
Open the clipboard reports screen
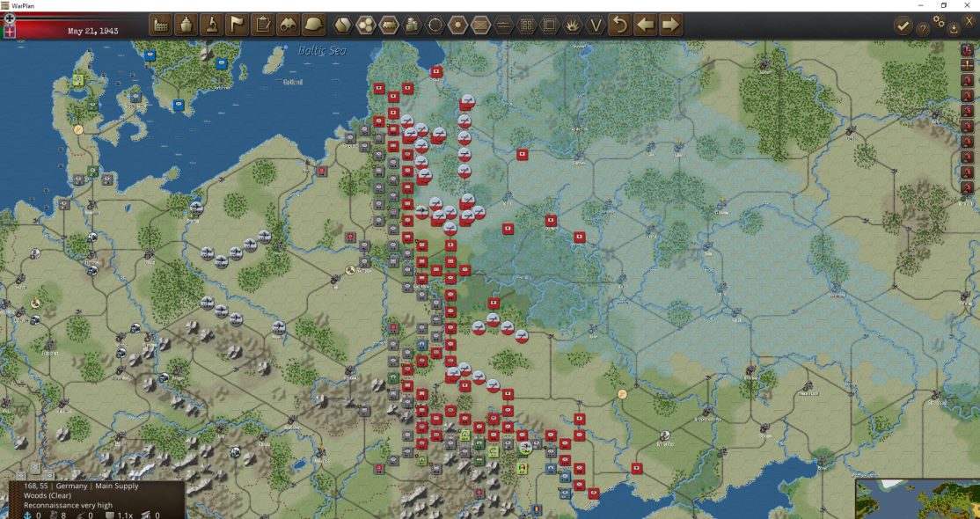[x=263, y=25]
